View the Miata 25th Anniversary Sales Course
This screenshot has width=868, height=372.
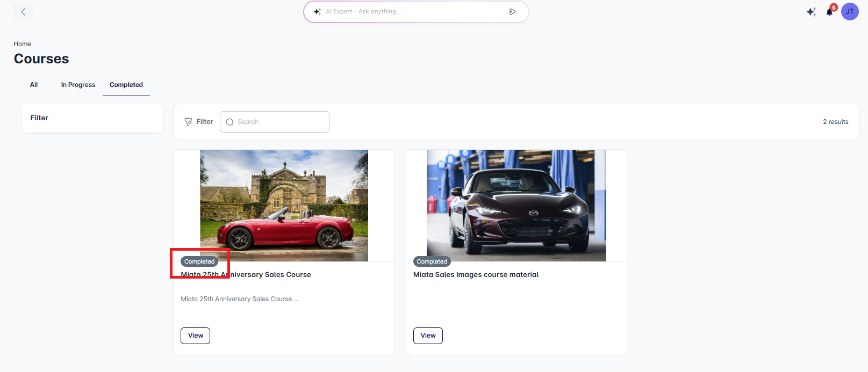point(195,335)
